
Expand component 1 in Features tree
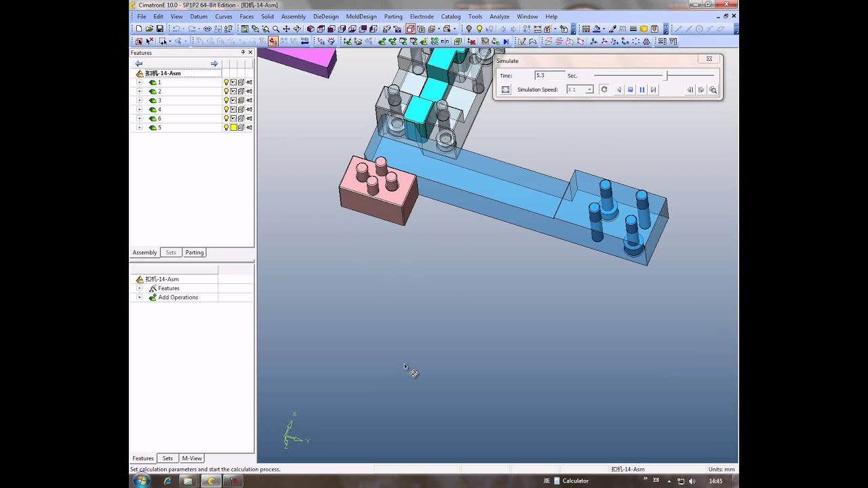point(139,82)
